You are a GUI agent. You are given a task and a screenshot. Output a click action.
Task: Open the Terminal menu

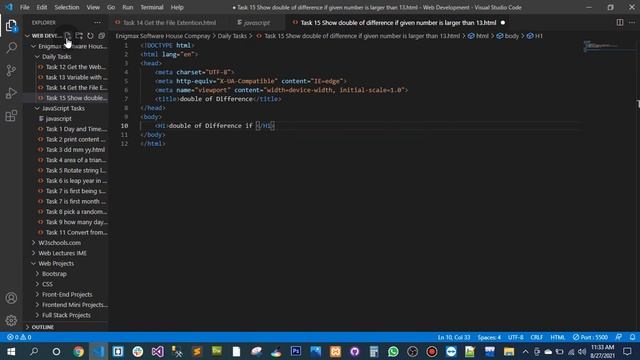(152, 7)
